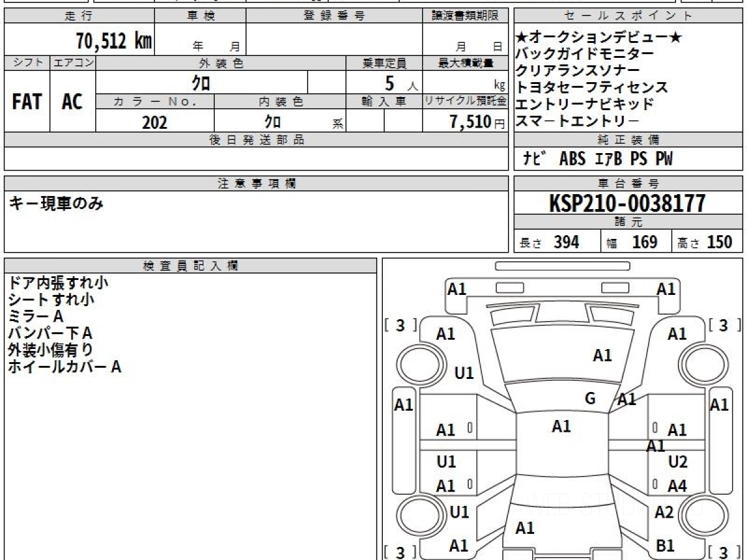Click the 注意事項欄 header
This screenshot has width=747, height=560.
point(256,184)
